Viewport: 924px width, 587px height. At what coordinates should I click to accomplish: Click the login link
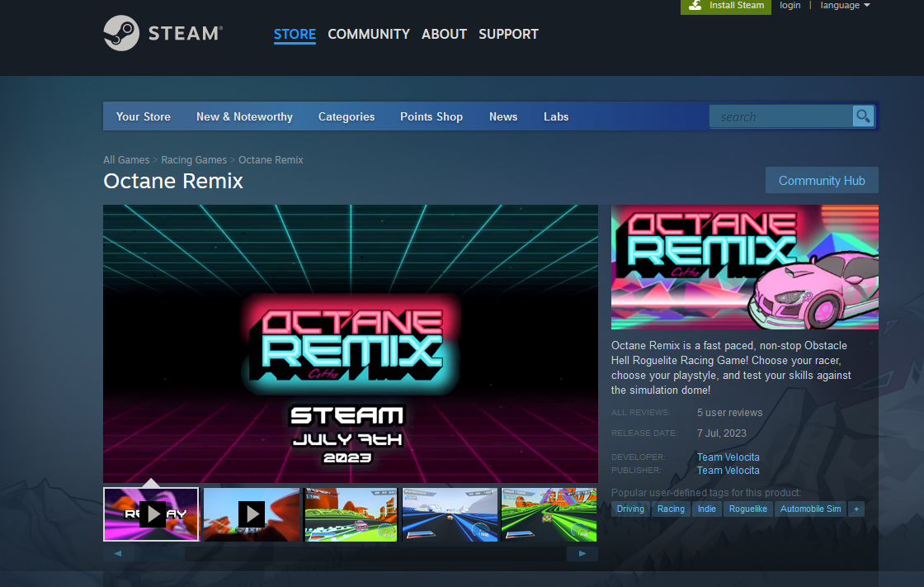(x=790, y=5)
